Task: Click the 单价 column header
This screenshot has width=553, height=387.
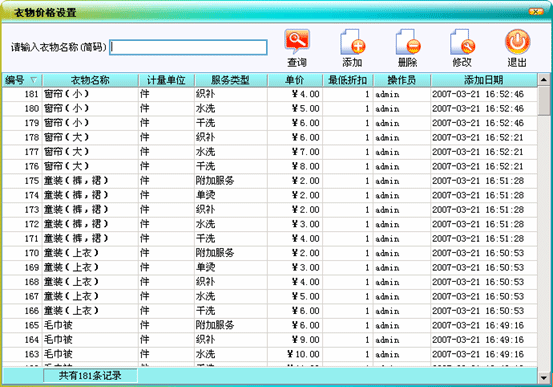Action: pyautogui.click(x=295, y=80)
